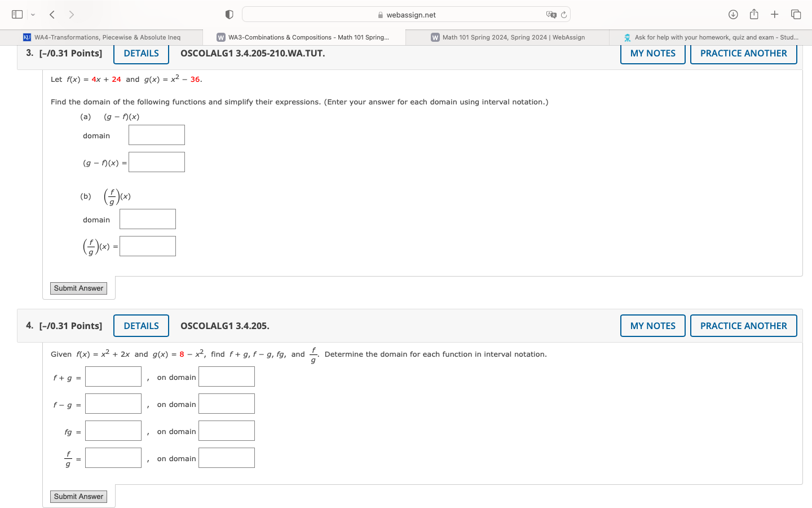Click the f + g expression input box
The height and width of the screenshot is (508, 812).
tap(113, 377)
